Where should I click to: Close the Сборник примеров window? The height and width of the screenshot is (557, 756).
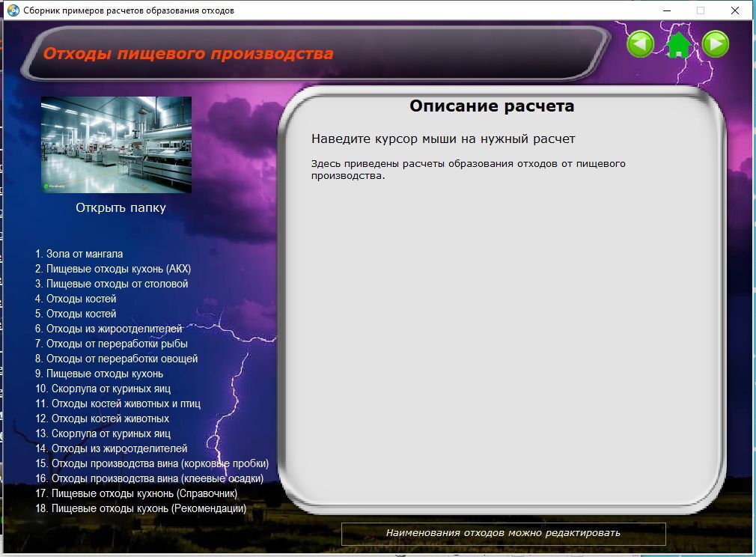pyautogui.click(x=735, y=10)
